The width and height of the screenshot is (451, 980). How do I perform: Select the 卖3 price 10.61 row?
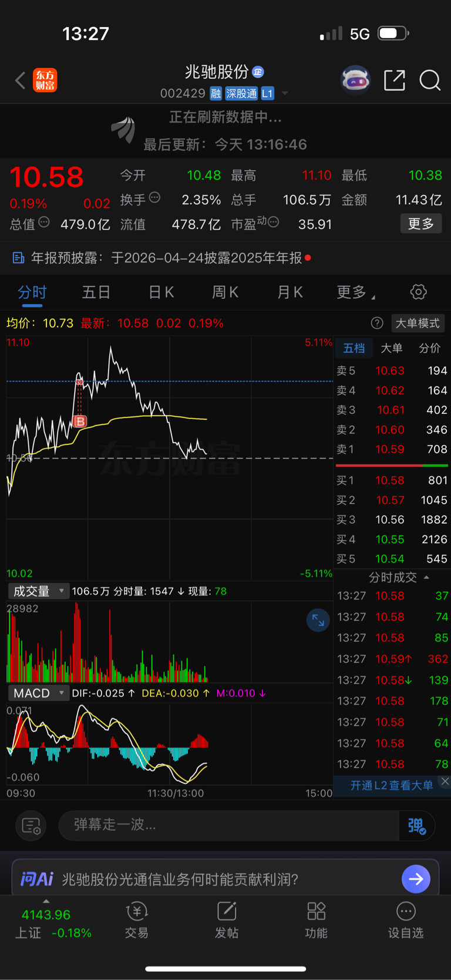(x=392, y=410)
